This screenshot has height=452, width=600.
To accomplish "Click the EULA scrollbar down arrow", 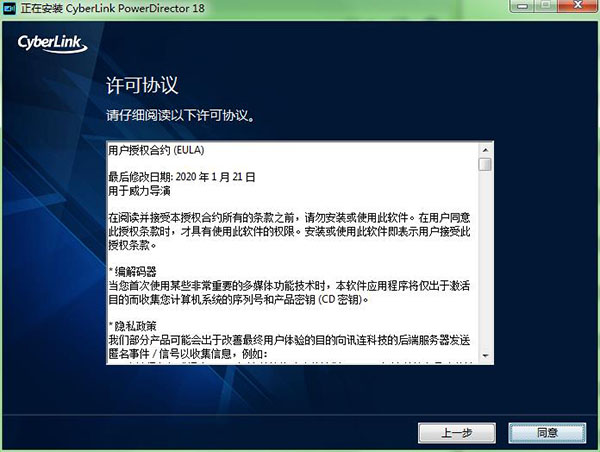I will tap(485, 356).
